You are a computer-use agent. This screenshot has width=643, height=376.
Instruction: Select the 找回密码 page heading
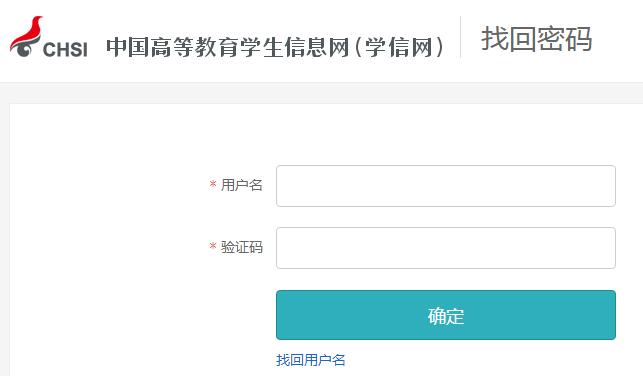[536, 39]
